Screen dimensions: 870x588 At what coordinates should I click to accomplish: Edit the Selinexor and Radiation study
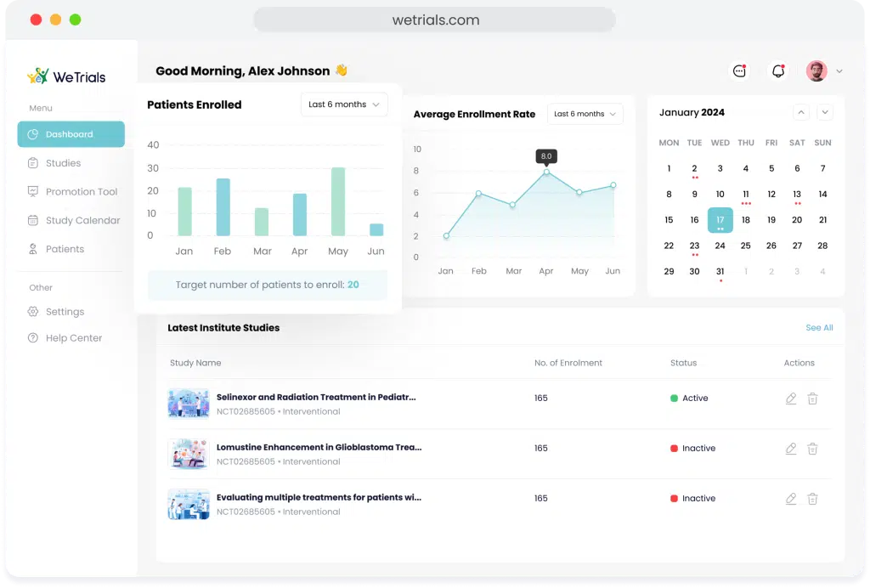coord(791,399)
